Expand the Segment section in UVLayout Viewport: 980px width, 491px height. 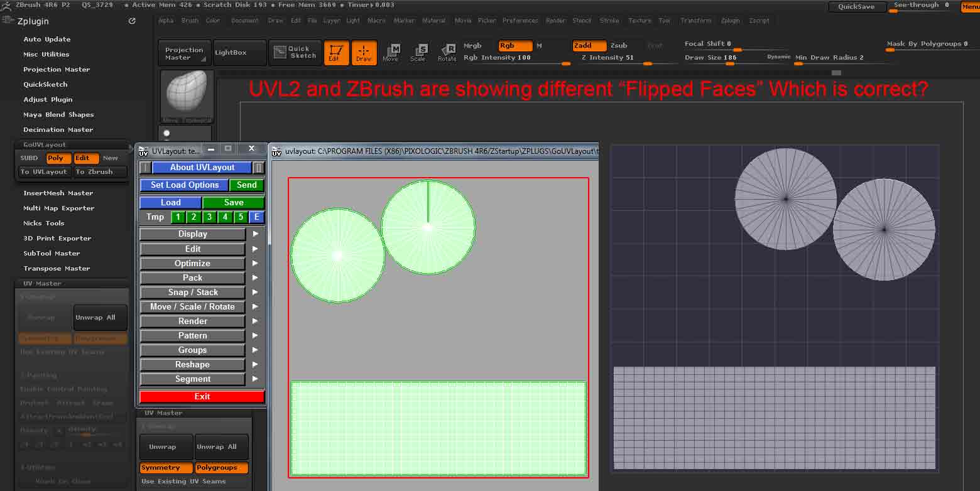[x=192, y=379]
